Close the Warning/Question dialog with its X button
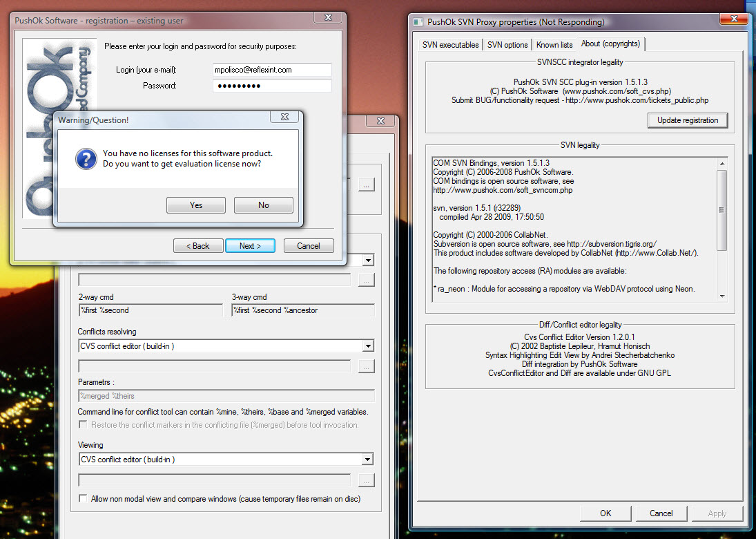This screenshot has height=539, width=756. (x=283, y=119)
